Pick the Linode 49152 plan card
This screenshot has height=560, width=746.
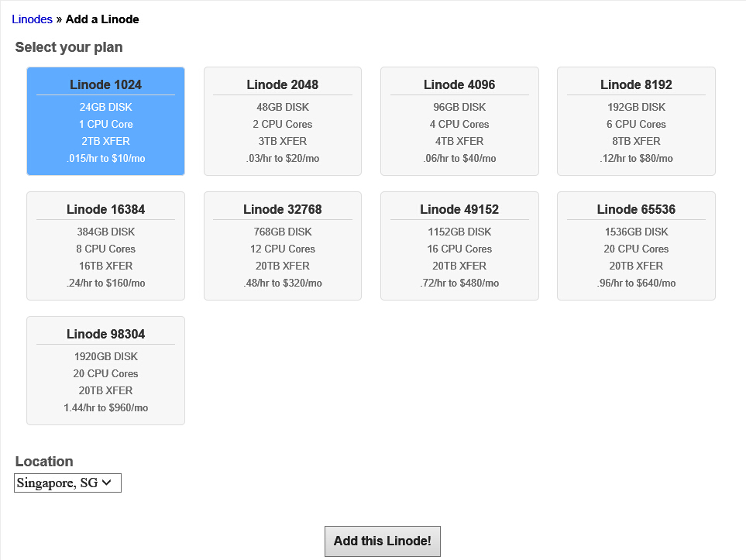click(x=459, y=246)
